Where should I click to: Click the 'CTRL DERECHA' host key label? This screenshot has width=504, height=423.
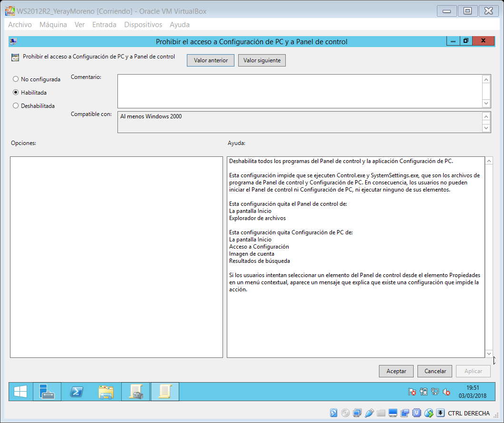[469, 413]
